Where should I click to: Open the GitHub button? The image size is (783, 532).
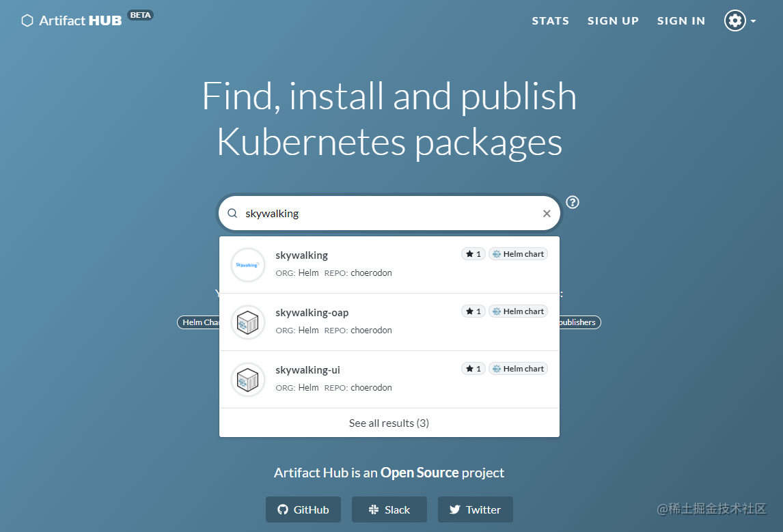pos(303,509)
